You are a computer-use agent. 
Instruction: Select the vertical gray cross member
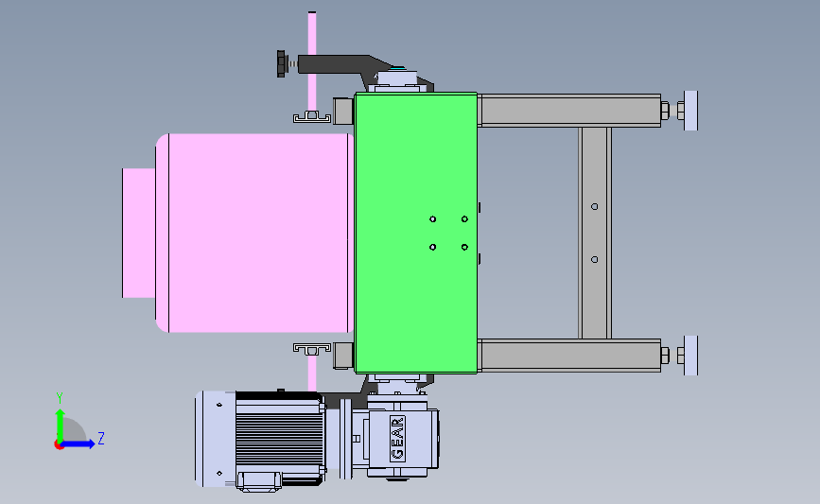(595, 234)
